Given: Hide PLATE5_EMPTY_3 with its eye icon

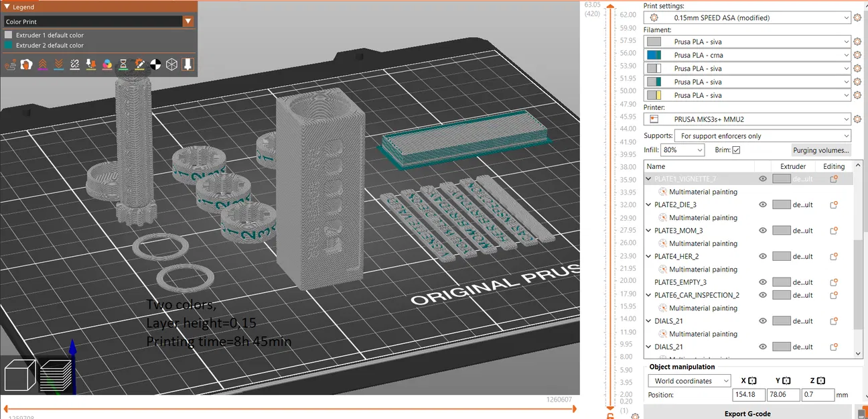Looking at the screenshot, I should [x=763, y=282].
